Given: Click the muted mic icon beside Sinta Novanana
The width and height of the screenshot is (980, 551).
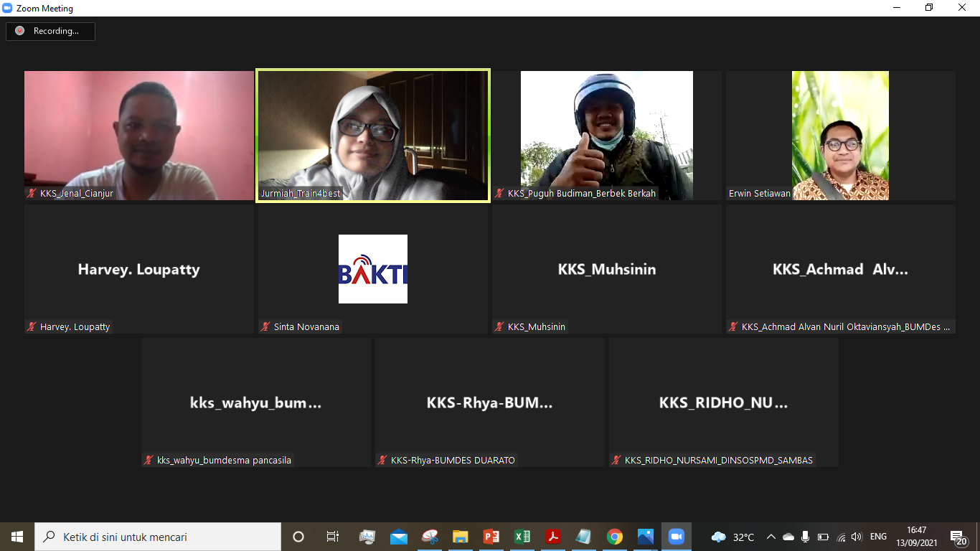Looking at the screenshot, I should point(265,326).
